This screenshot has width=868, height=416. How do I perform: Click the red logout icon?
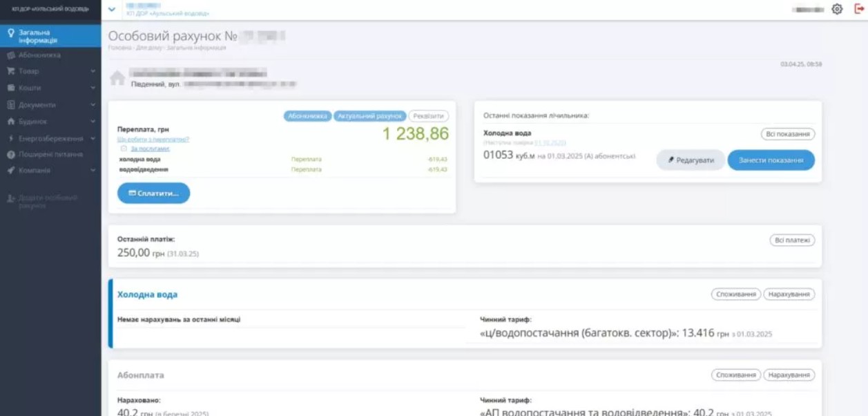(x=859, y=9)
